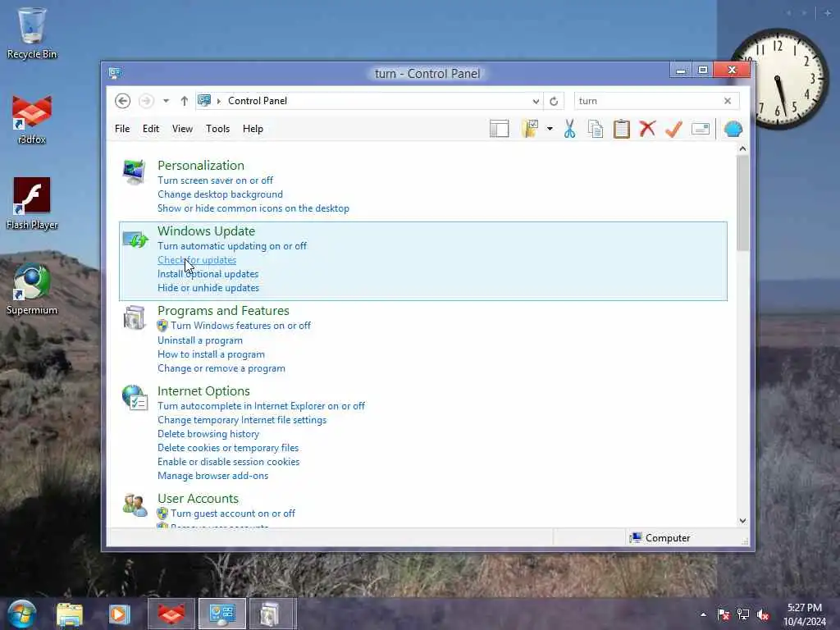Click the blue shell toolbar icon
Viewport: 840px width, 630px height.
[x=733, y=129]
